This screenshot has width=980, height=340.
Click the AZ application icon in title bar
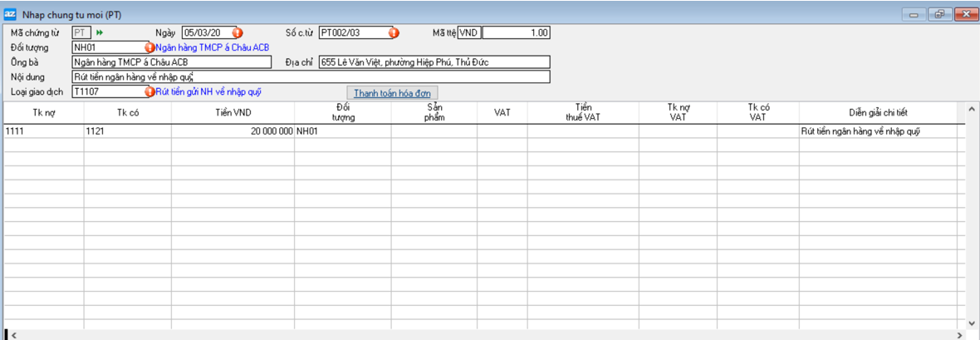(x=10, y=13)
